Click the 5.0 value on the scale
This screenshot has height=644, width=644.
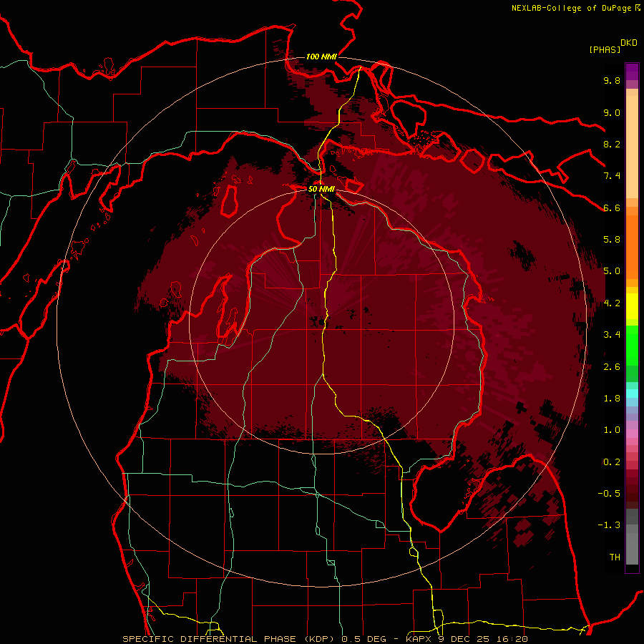tap(612, 271)
